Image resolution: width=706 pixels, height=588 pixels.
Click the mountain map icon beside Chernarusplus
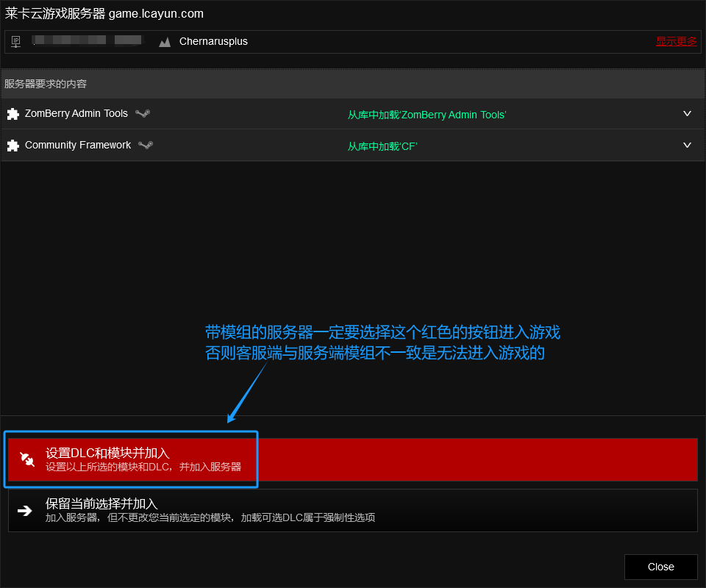[165, 42]
